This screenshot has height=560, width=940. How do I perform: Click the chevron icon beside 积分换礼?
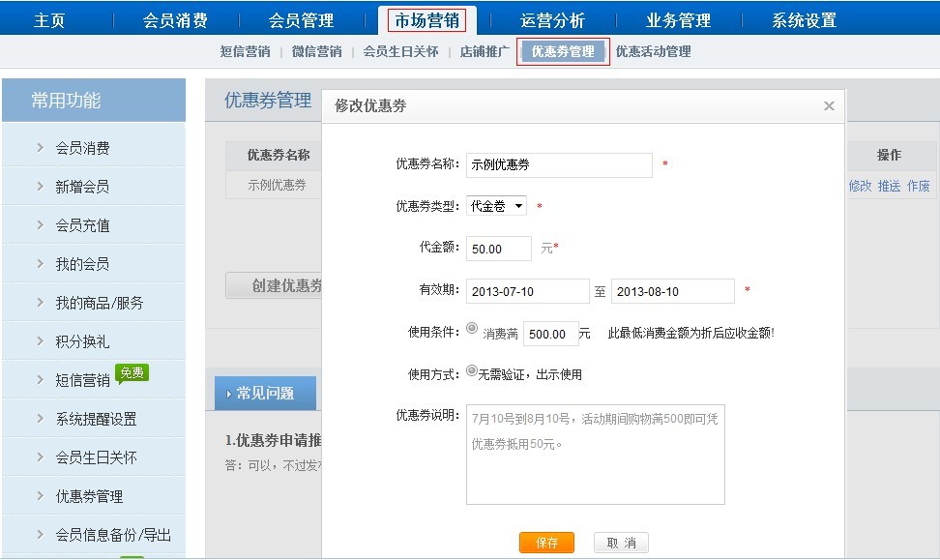coord(40,341)
